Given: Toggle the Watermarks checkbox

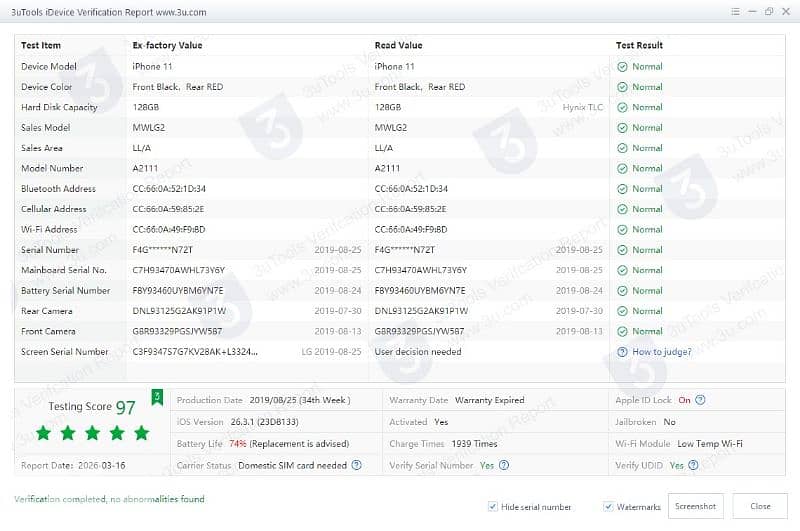Looking at the screenshot, I should (x=609, y=507).
